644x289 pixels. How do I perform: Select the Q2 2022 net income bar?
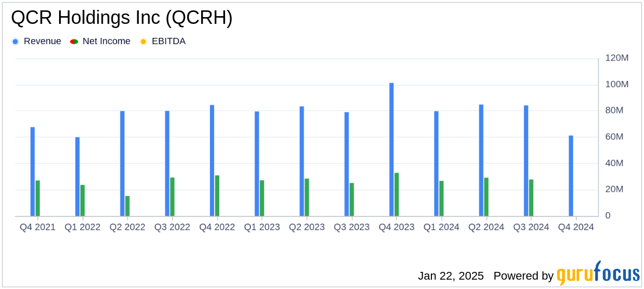[x=128, y=206]
